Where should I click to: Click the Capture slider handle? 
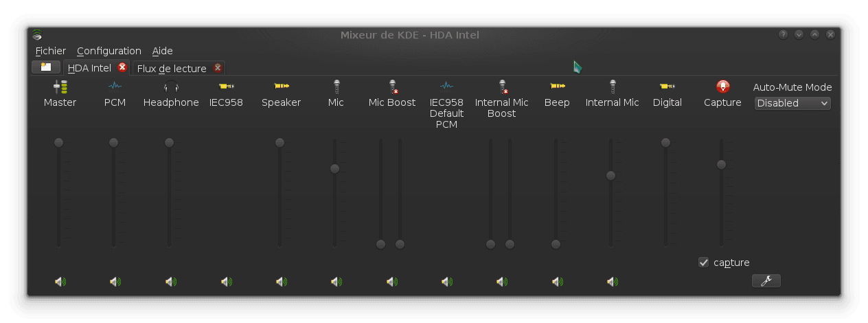click(722, 165)
